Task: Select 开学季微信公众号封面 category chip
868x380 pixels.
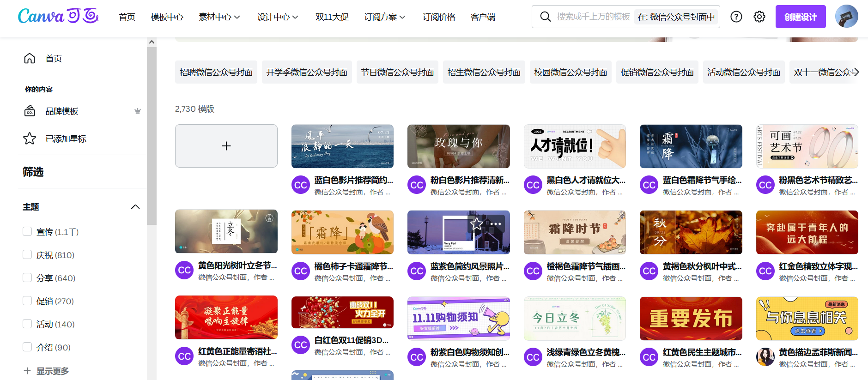Action: 307,72
